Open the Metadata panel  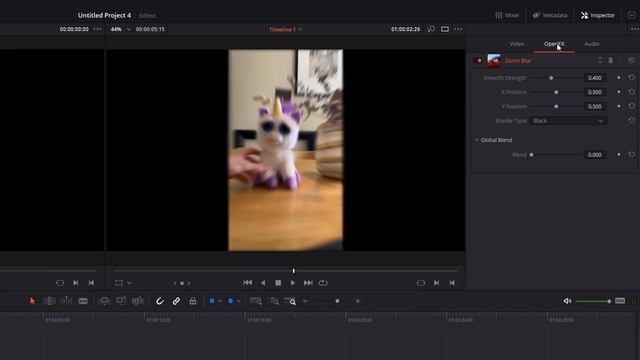[550, 16]
